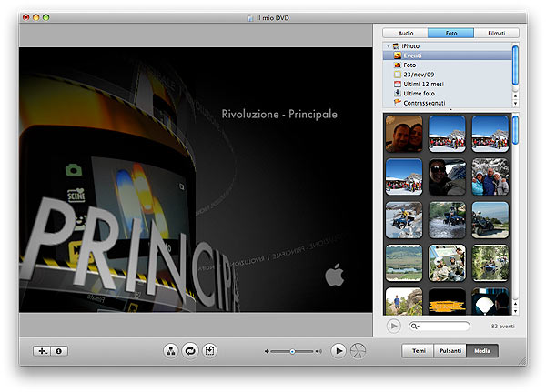Open the drop zone editor button
The height and width of the screenshot is (392, 546).
tap(209, 351)
